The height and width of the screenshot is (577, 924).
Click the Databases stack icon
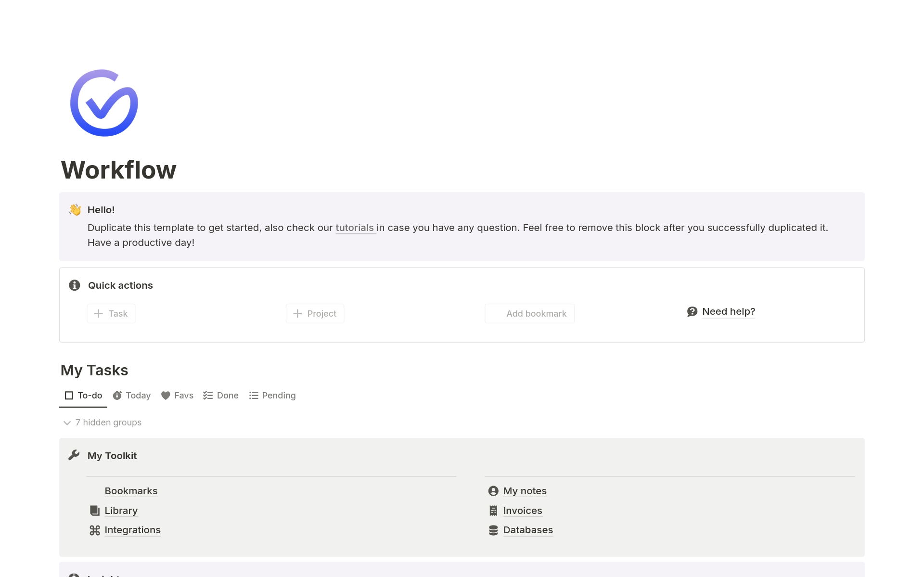pos(493,530)
